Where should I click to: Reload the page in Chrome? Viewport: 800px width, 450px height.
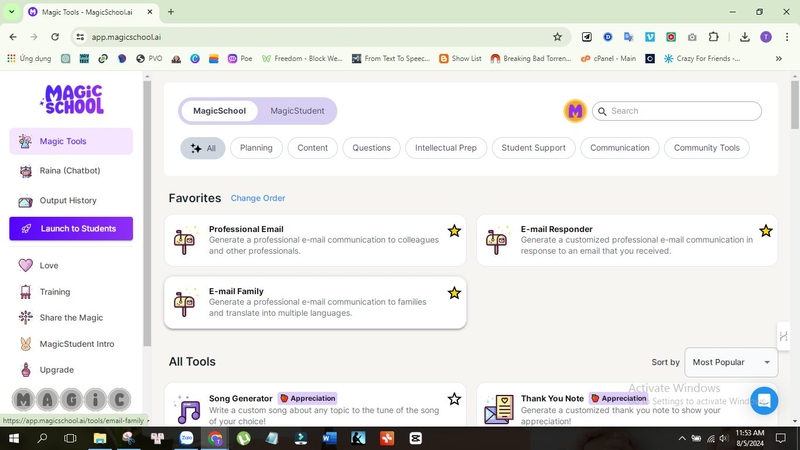pyautogui.click(x=55, y=37)
